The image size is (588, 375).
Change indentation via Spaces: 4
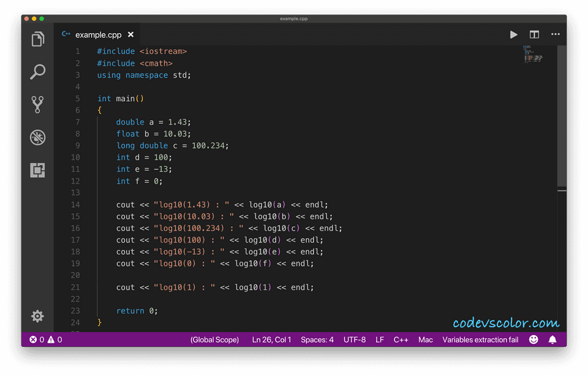tap(317, 339)
